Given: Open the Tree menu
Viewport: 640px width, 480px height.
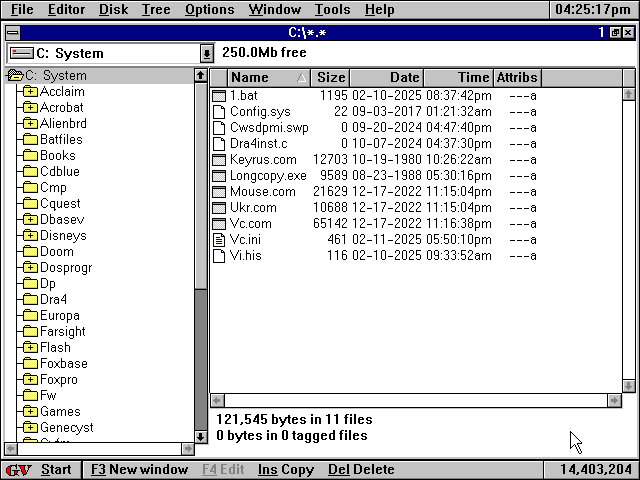Looking at the screenshot, I should [x=156, y=10].
